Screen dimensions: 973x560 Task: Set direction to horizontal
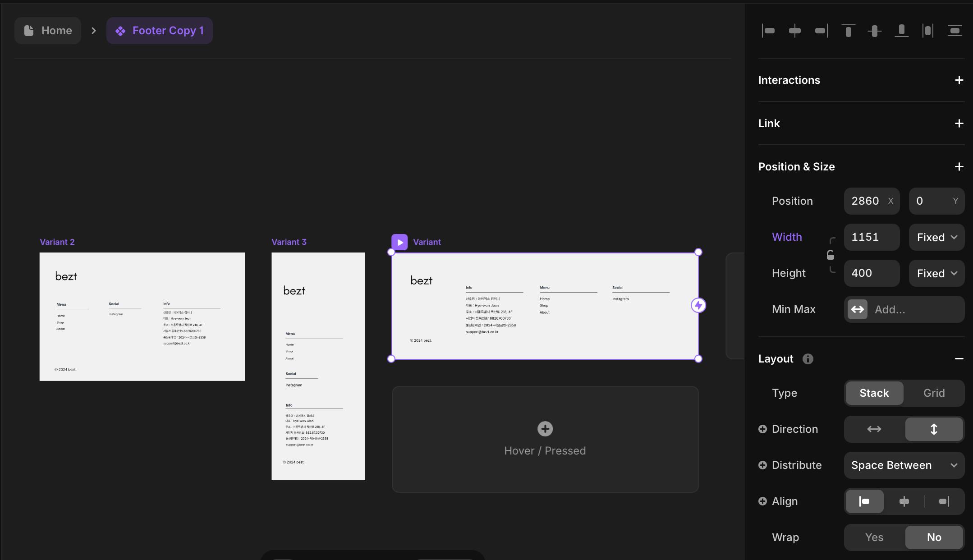(x=874, y=429)
